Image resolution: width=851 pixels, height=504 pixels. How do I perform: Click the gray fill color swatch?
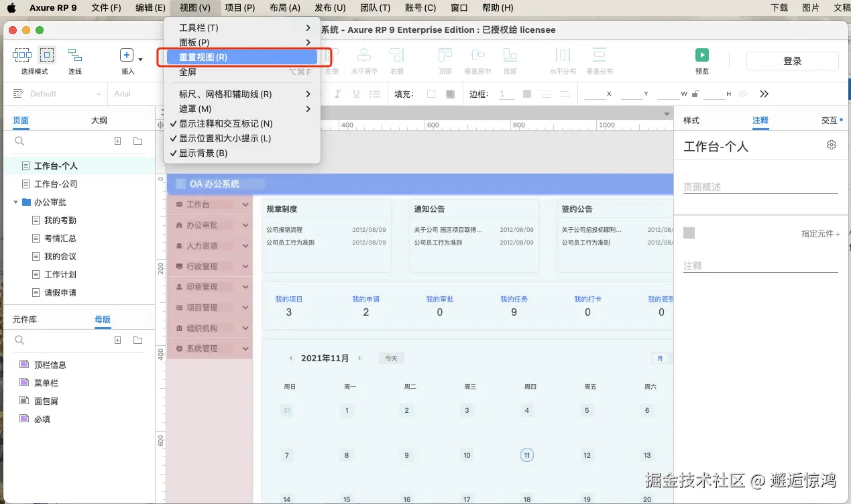click(x=450, y=94)
